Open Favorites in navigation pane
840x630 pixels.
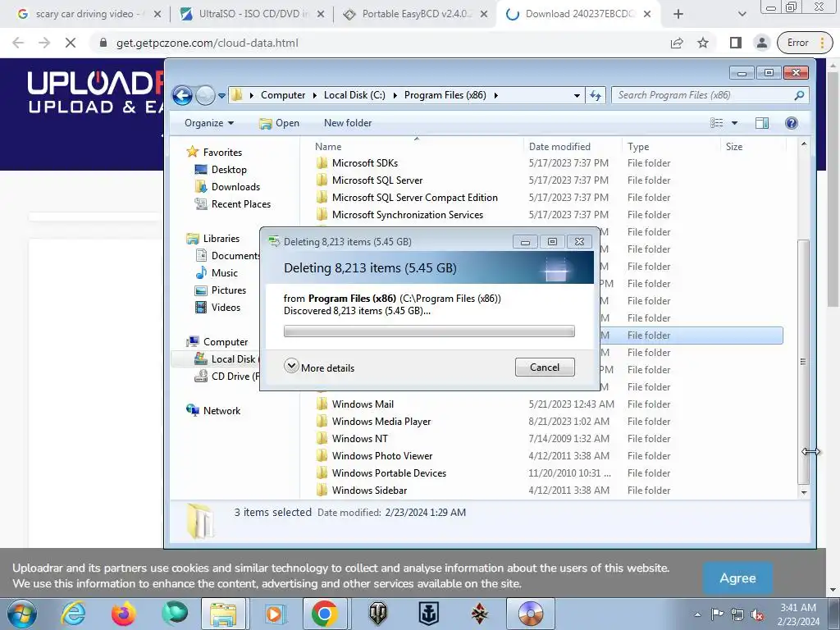(x=222, y=152)
